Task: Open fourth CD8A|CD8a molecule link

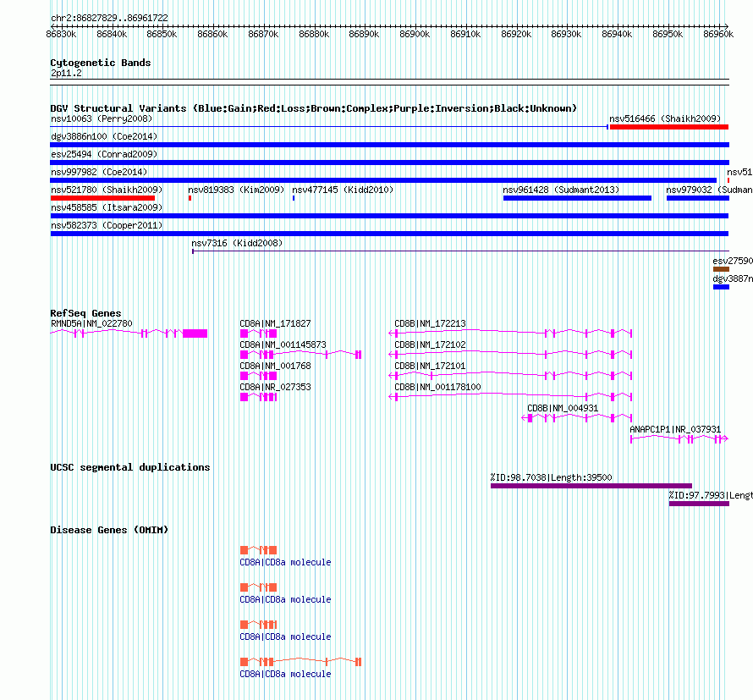Action: [285, 674]
